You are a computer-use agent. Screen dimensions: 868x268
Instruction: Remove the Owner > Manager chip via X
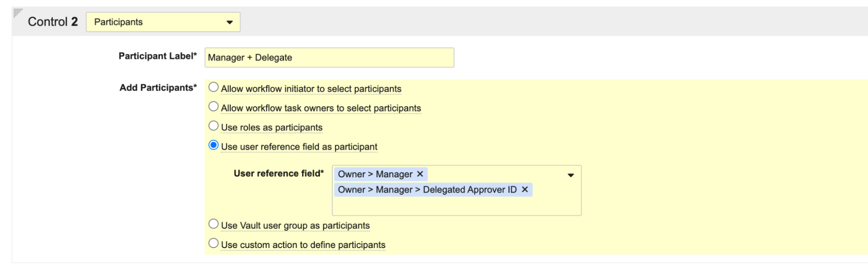pos(420,174)
